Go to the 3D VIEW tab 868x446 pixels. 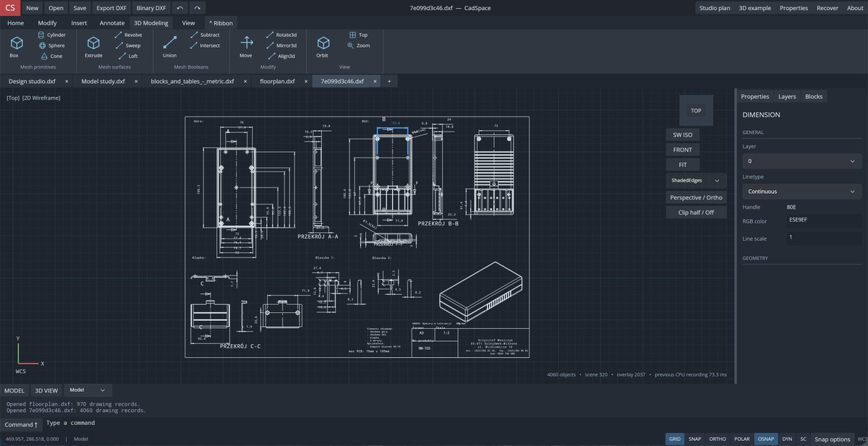pos(46,390)
